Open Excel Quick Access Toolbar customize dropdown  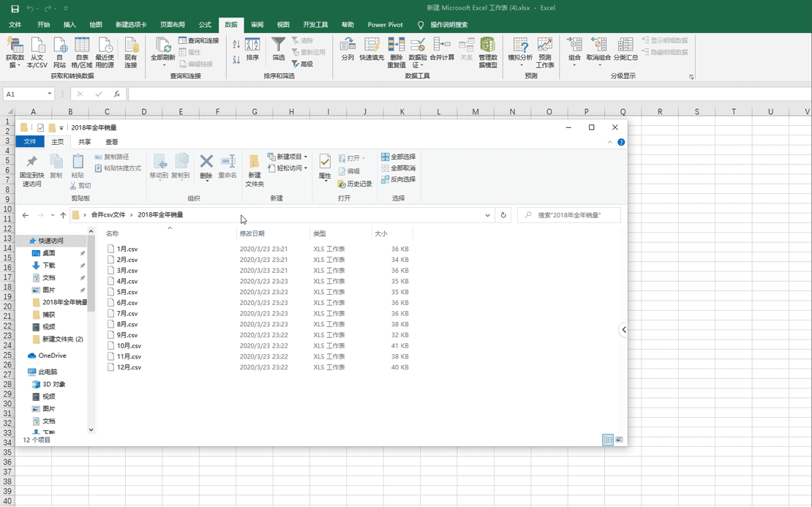[x=66, y=8]
